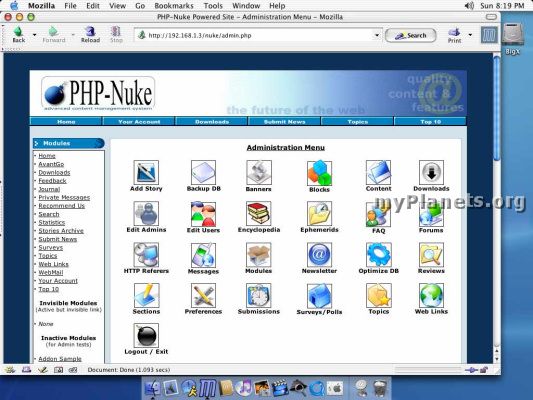
Task: Open the Backup DB icon
Action: click(203, 172)
